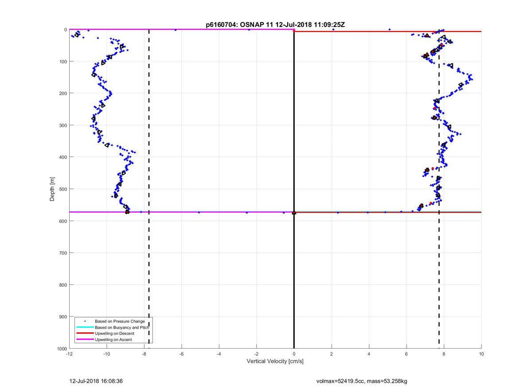
Task: Select 'Based on Buoyancy and Pitch' legend entry
Action: [x=122, y=327]
